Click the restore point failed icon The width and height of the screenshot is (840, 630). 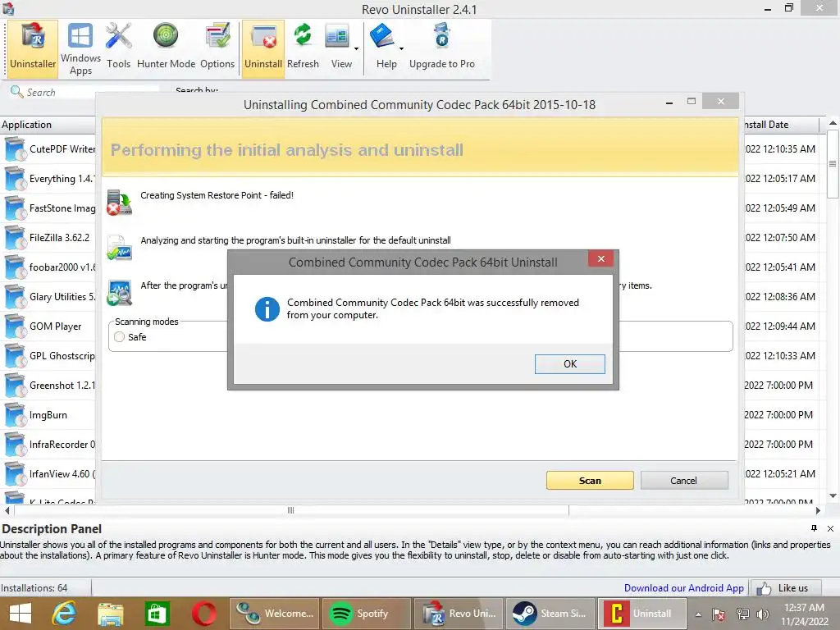pos(119,202)
